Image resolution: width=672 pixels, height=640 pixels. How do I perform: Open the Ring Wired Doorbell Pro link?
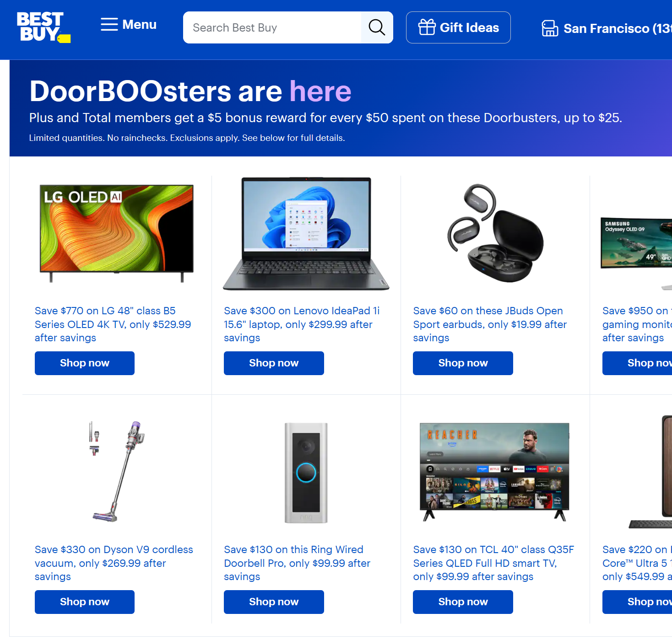[x=297, y=563]
